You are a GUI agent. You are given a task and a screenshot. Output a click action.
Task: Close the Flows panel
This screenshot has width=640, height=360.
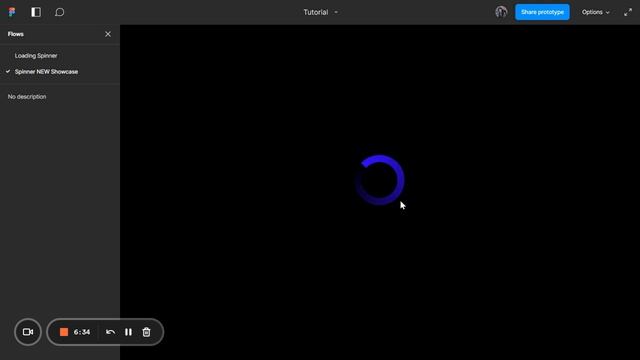[x=108, y=34]
